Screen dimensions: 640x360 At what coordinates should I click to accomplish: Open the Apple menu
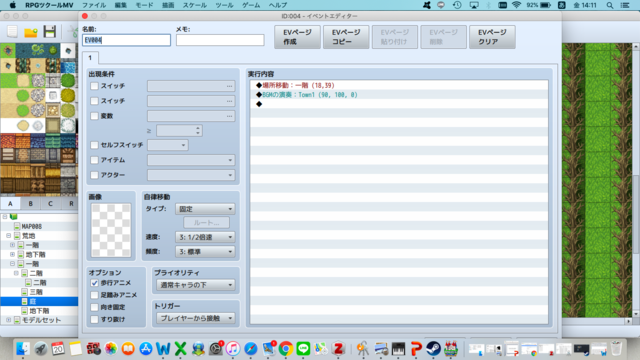[13, 5]
